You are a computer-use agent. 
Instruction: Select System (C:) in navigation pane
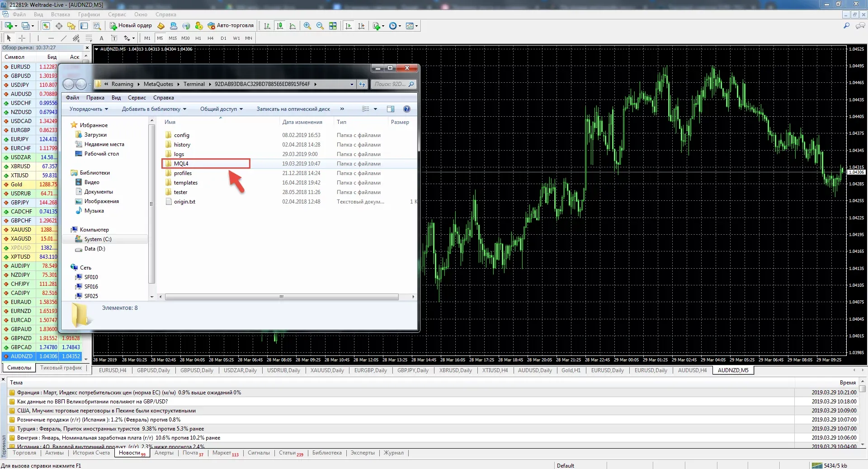98,239
